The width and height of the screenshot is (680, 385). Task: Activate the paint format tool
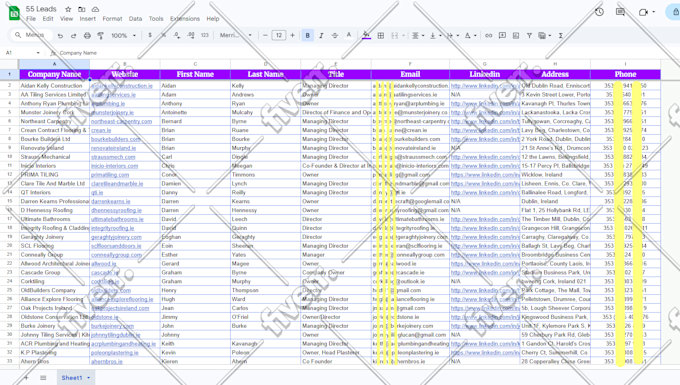(100, 36)
